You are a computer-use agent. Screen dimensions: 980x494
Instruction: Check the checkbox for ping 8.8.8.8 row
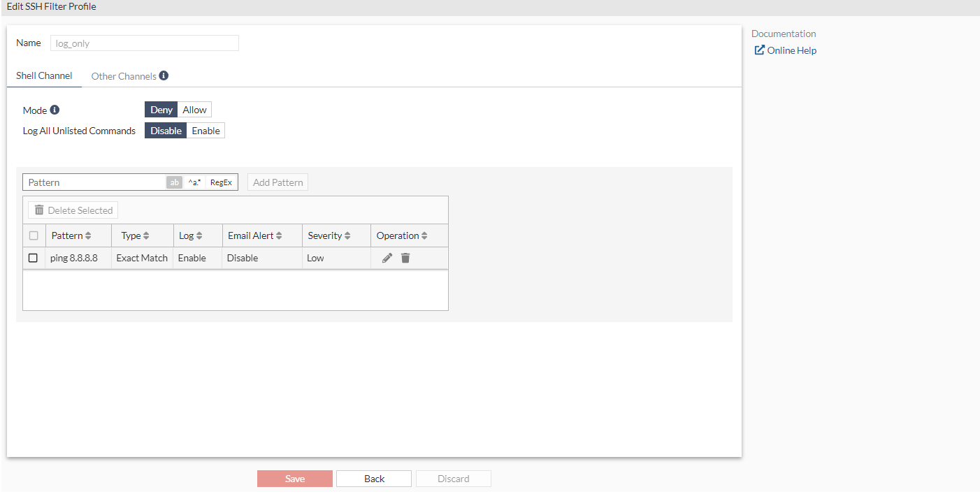33,258
